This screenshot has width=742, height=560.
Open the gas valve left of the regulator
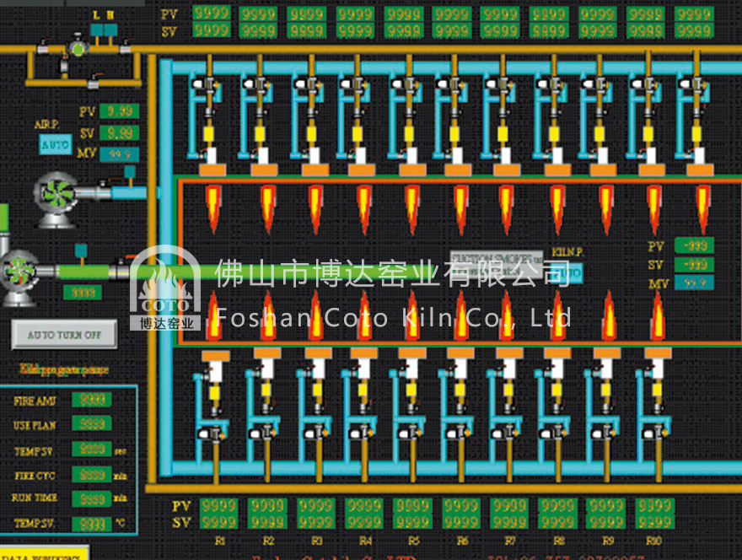coord(44,46)
